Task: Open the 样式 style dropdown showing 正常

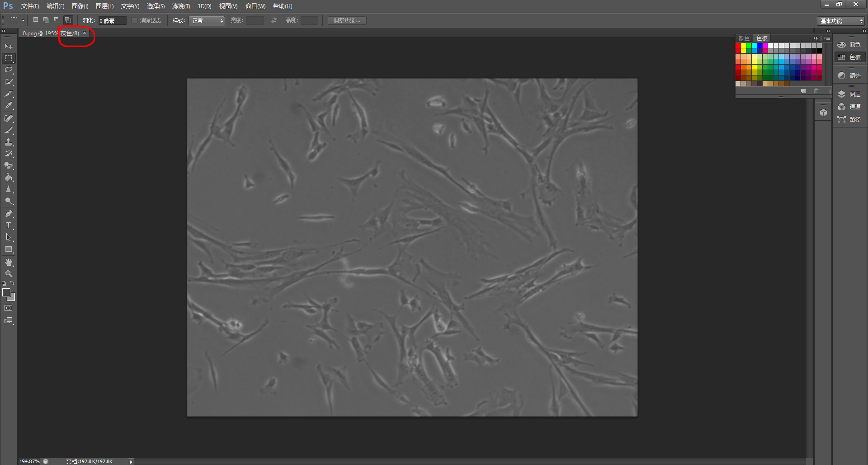Action: (x=207, y=20)
